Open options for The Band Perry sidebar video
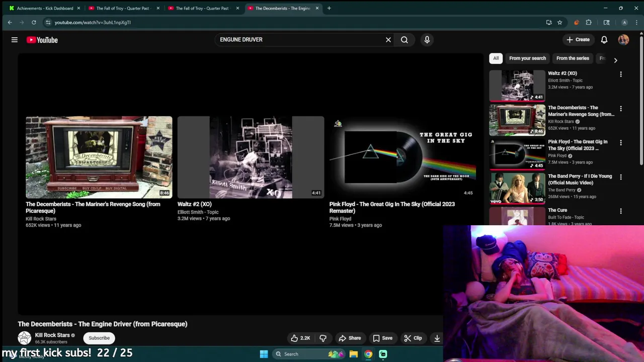644x362 pixels. [621, 177]
